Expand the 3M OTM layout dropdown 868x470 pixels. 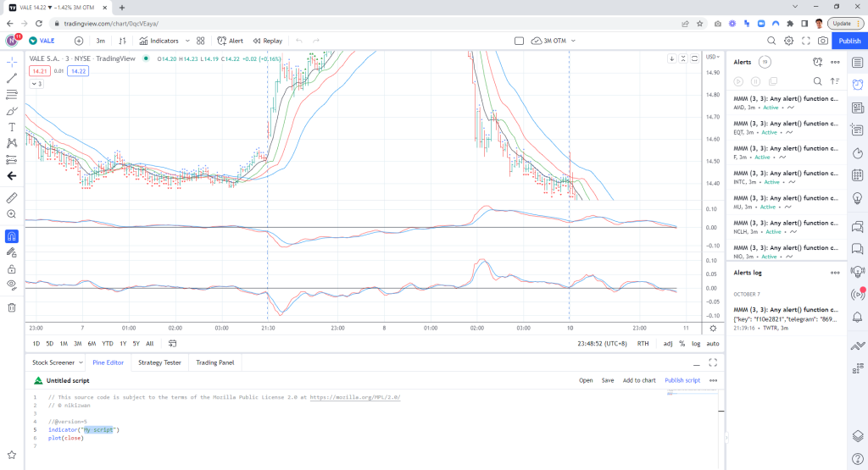[574, 41]
